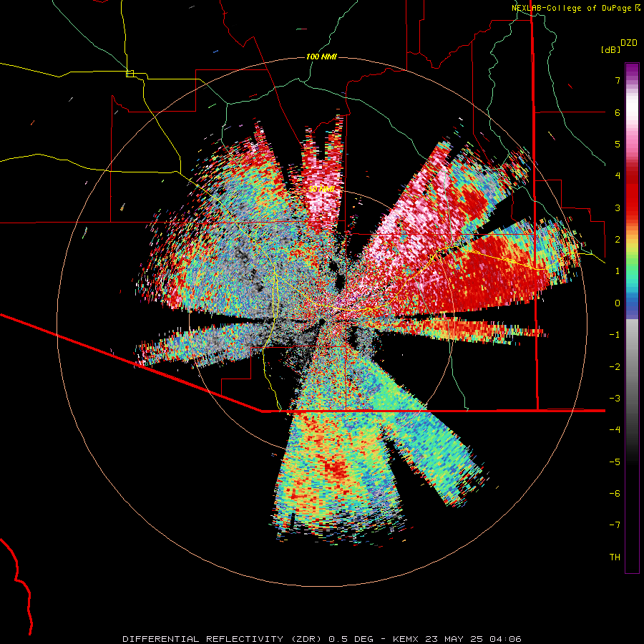Viewport: 644px width, 644px height.
Task: Click the color scale value 3
Action: pyautogui.click(x=618, y=208)
